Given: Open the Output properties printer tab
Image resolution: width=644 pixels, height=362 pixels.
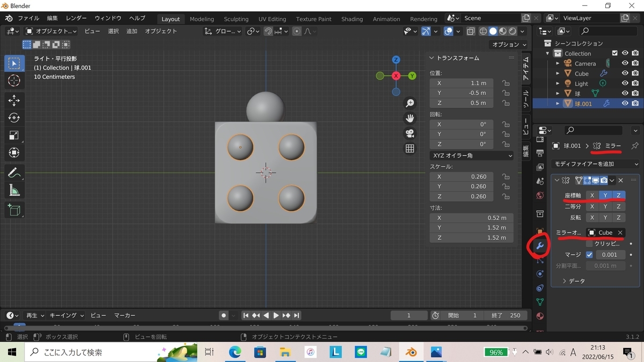Looking at the screenshot, I should tap(540, 153).
